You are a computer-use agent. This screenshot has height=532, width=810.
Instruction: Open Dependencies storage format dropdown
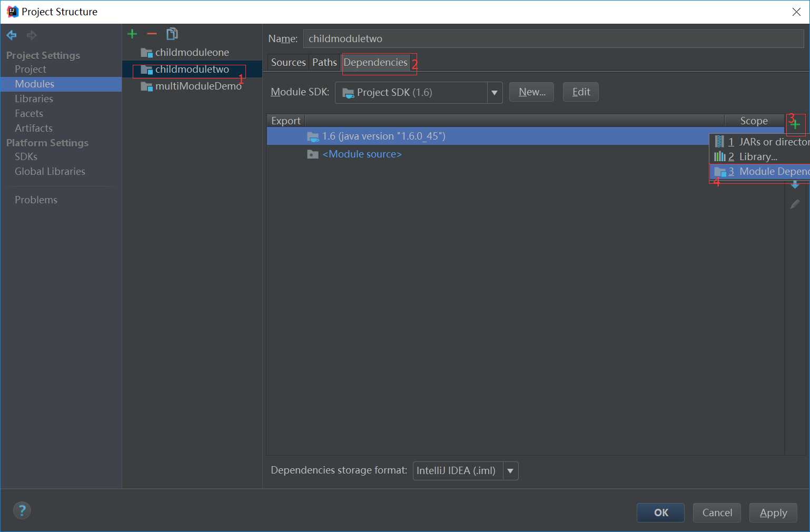[466, 471]
